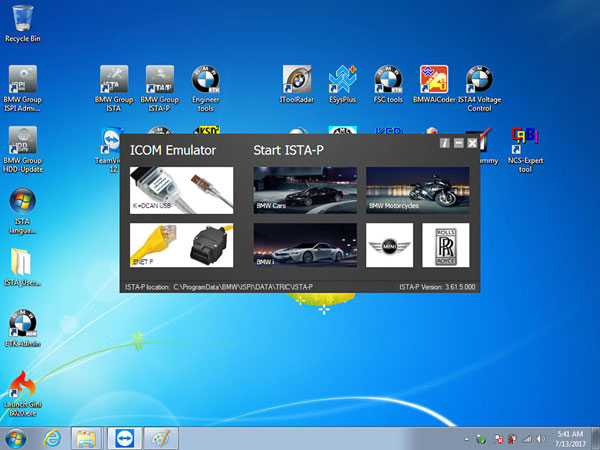Select the IToolRadar desktop icon
600x450 pixels.
point(297,84)
